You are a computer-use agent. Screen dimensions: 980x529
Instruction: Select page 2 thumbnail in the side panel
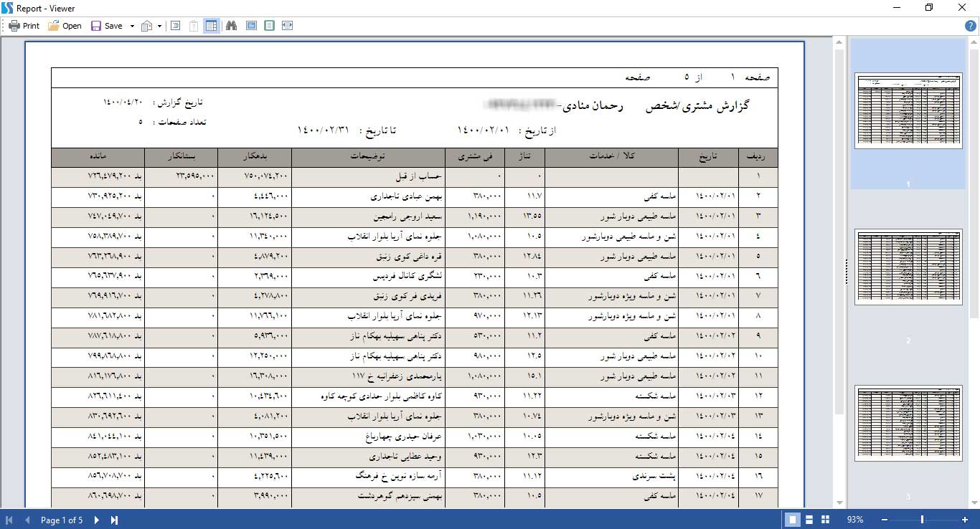pos(908,267)
